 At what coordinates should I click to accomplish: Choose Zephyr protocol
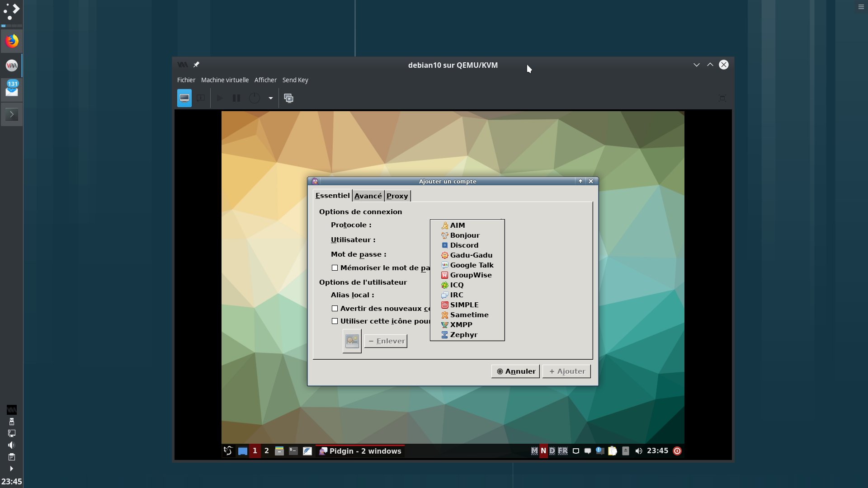tap(467, 335)
